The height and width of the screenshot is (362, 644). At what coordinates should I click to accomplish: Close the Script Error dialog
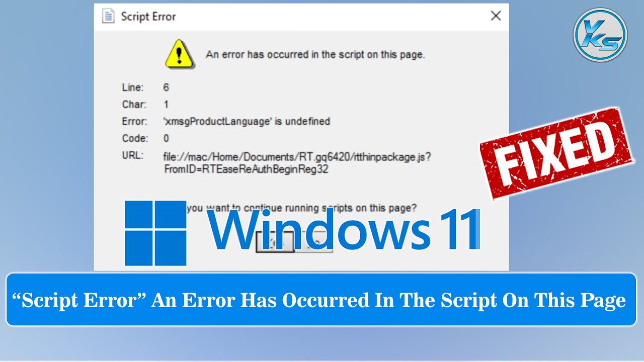coord(496,16)
